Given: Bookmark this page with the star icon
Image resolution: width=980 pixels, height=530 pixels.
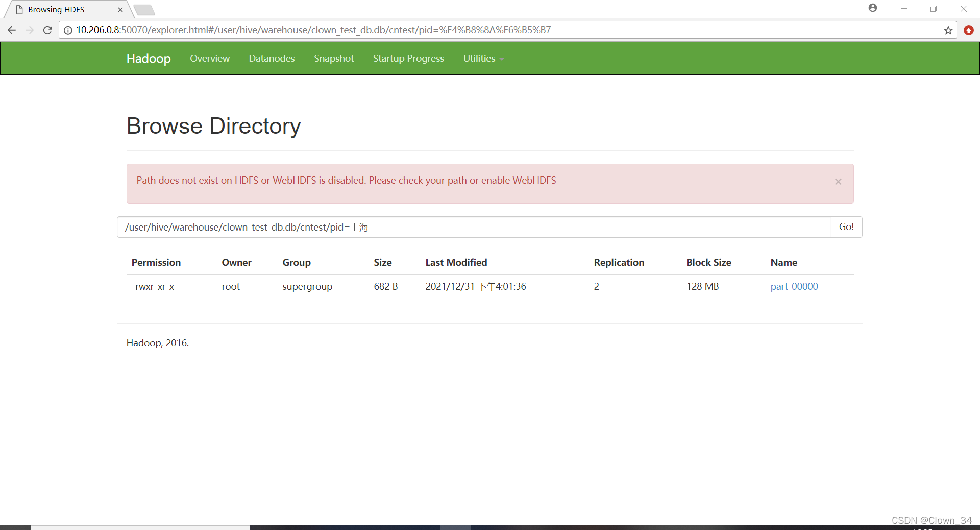Looking at the screenshot, I should click(948, 30).
